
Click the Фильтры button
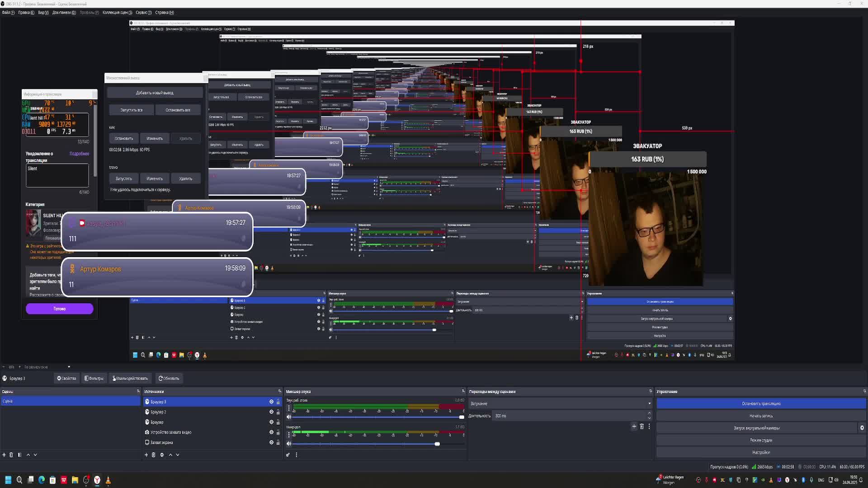point(94,378)
